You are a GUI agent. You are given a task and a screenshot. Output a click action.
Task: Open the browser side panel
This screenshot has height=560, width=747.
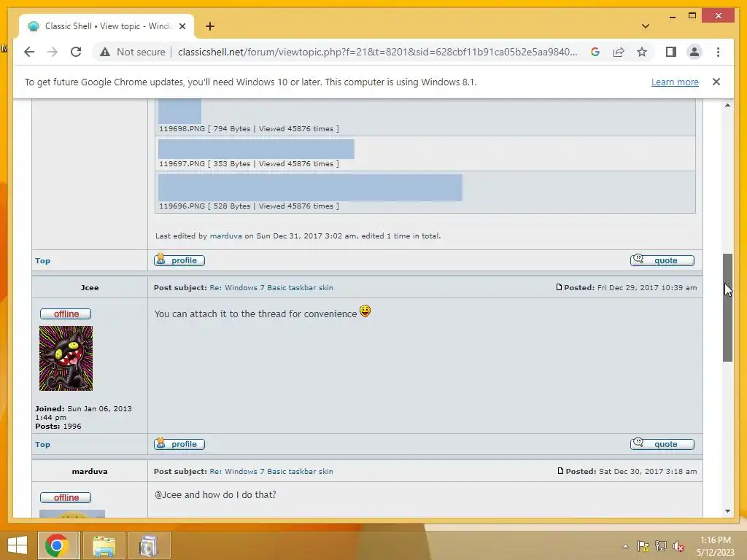671,52
